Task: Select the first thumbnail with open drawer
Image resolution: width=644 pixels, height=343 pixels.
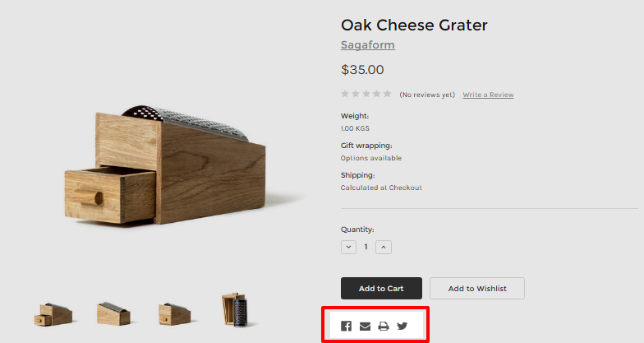Action: coord(53,313)
